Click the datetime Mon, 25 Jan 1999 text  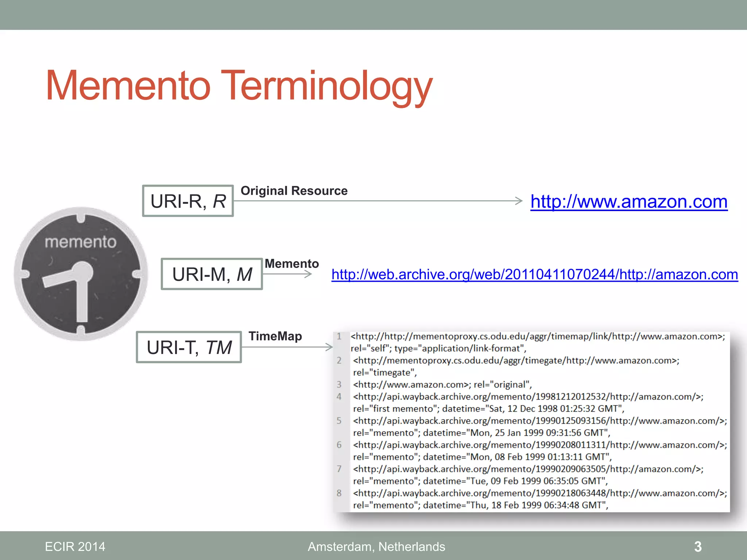pos(481,432)
